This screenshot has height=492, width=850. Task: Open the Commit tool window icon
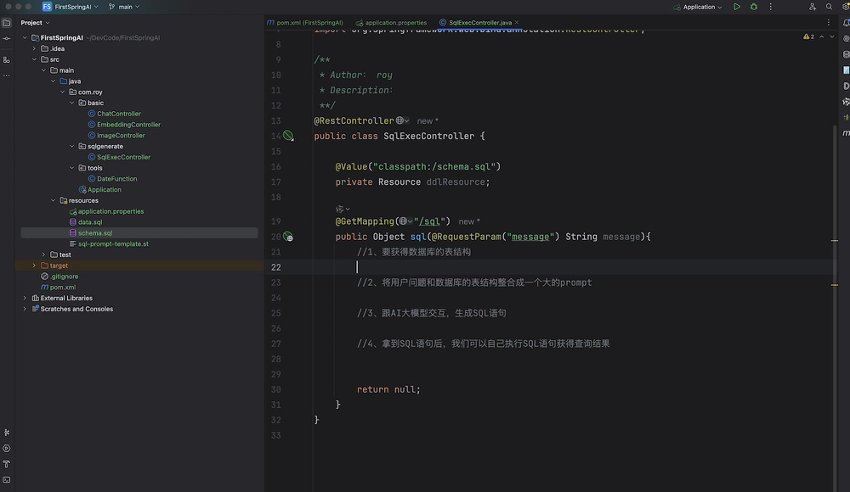point(7,38)
